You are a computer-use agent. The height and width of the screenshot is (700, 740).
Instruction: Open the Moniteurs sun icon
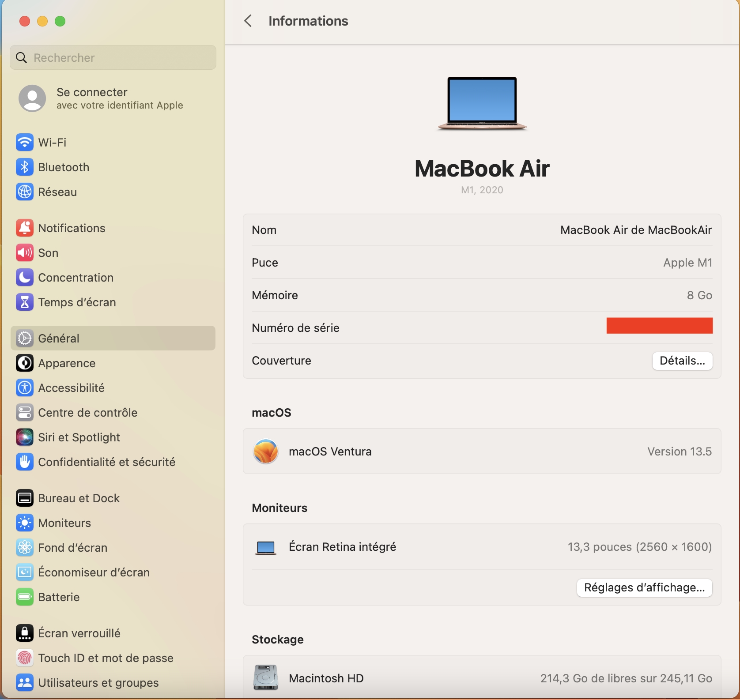coord(25,523)
